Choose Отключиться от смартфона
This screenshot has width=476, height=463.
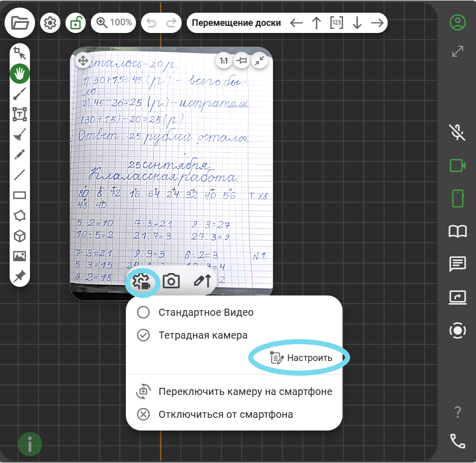(225, 414)
